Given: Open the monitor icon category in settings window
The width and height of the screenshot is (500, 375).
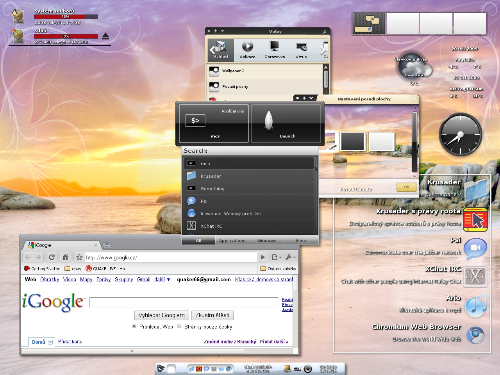Looking at the screenshot, I should [275, 50].
